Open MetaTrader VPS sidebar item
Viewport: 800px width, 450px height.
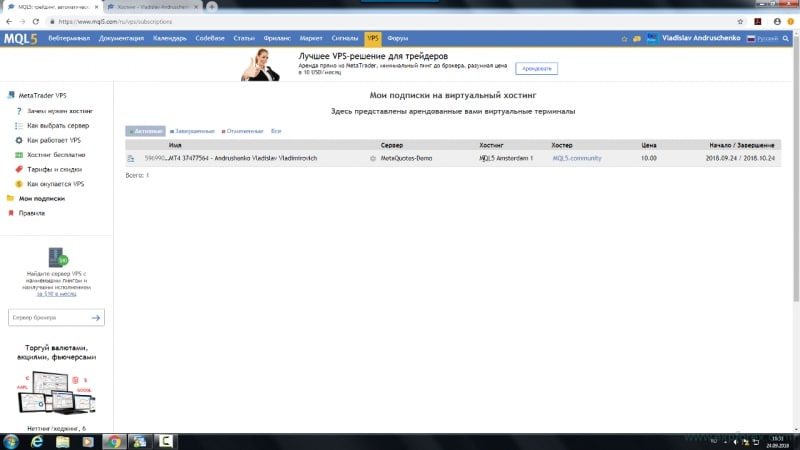click(42, 95)
